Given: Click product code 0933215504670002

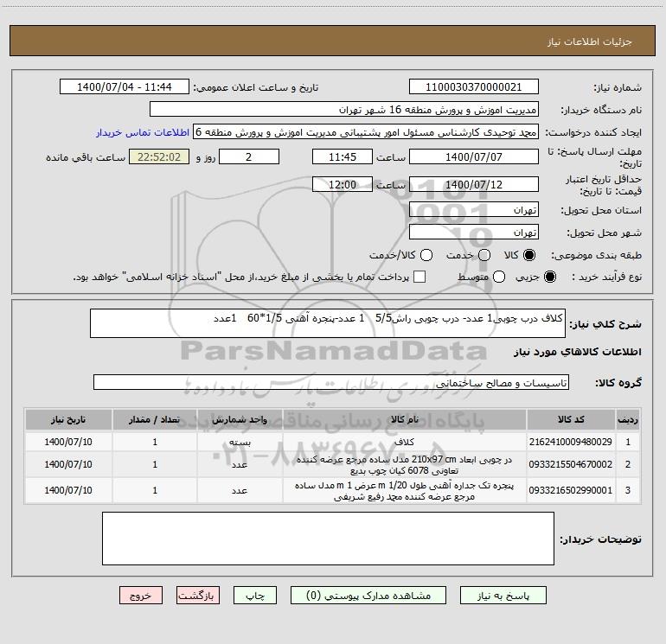Looking at the screenshot, I should 571,464.
